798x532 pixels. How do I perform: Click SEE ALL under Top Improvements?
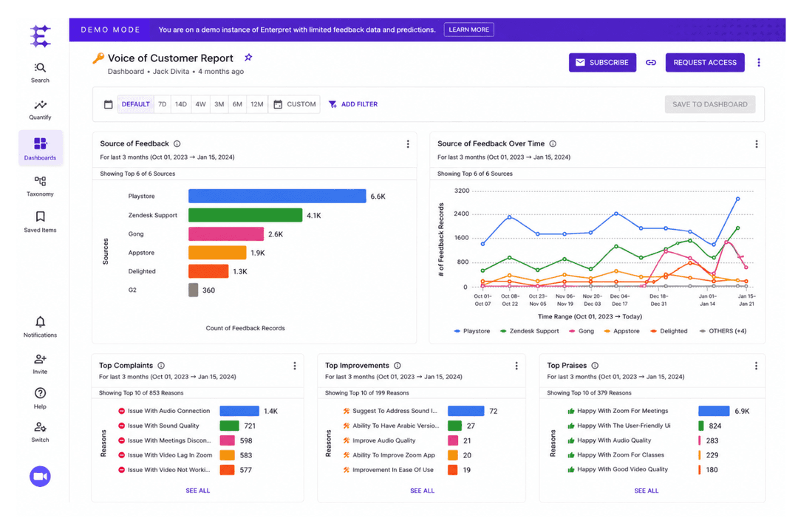click(423, 491)
